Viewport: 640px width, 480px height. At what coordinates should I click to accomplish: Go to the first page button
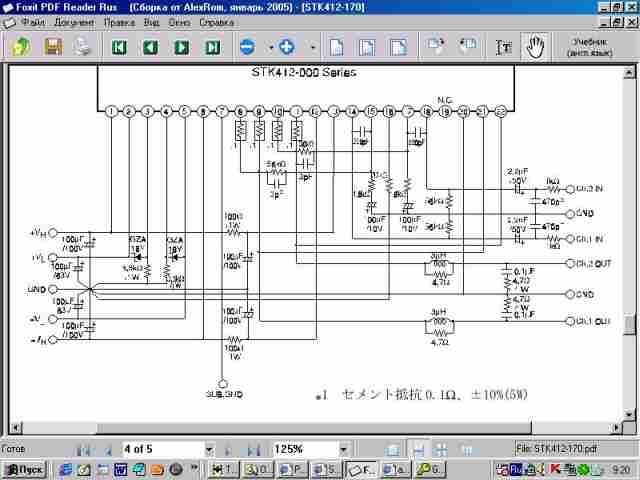pyautogui.click(x=119, y=47)
